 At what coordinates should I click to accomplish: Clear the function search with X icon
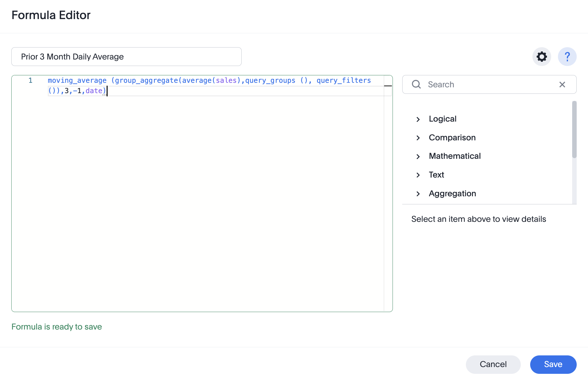click(x=562, y=84)
